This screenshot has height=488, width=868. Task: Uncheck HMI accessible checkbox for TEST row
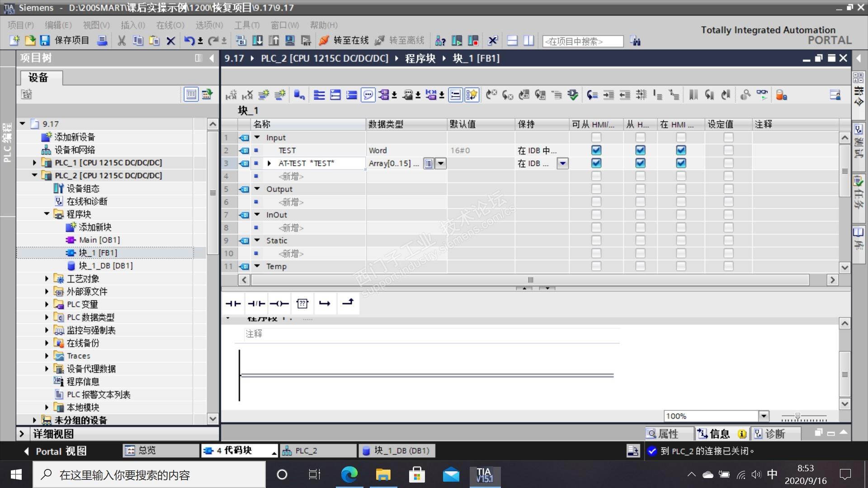[x=596, y=150]
